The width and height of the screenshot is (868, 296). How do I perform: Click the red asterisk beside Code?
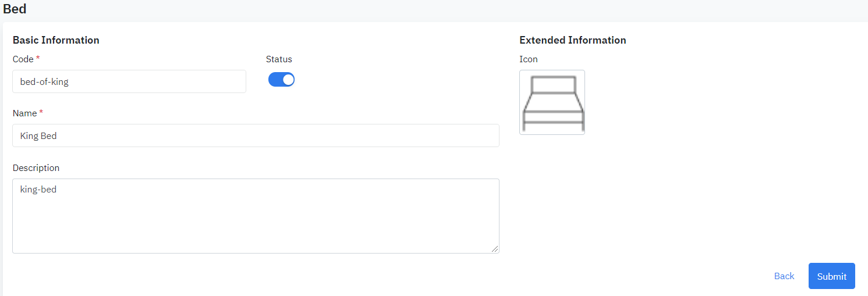pyautogui.click(x=38, y=58)
